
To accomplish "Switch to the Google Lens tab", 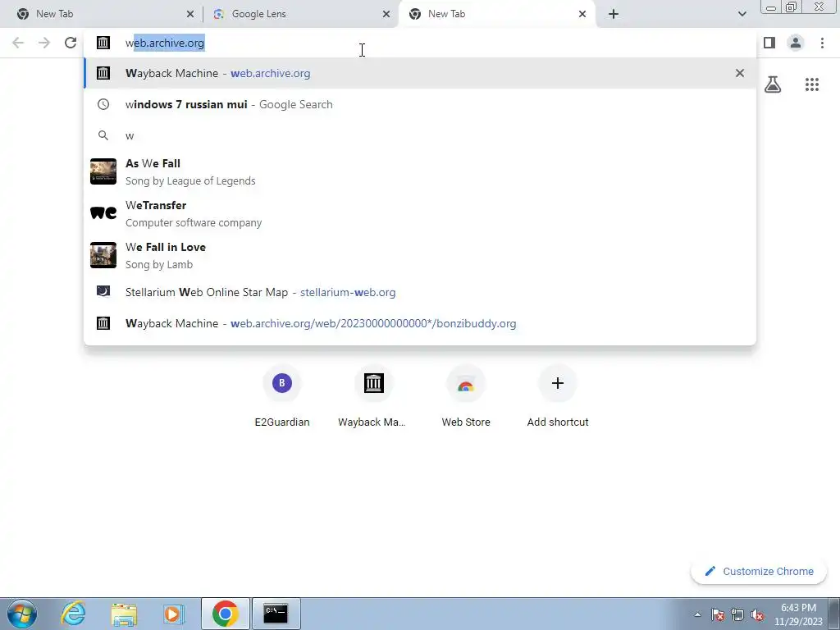I will [294, 14].
